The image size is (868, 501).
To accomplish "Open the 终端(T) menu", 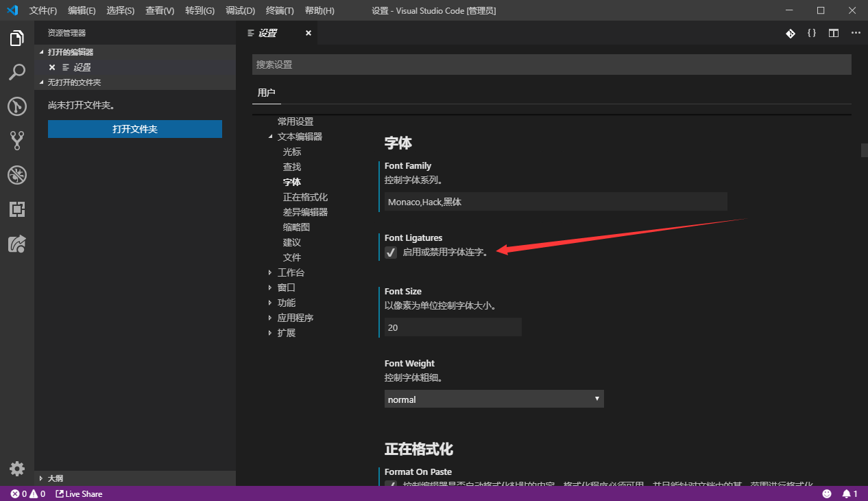I will pyautogui.click(x=280, y=11).
